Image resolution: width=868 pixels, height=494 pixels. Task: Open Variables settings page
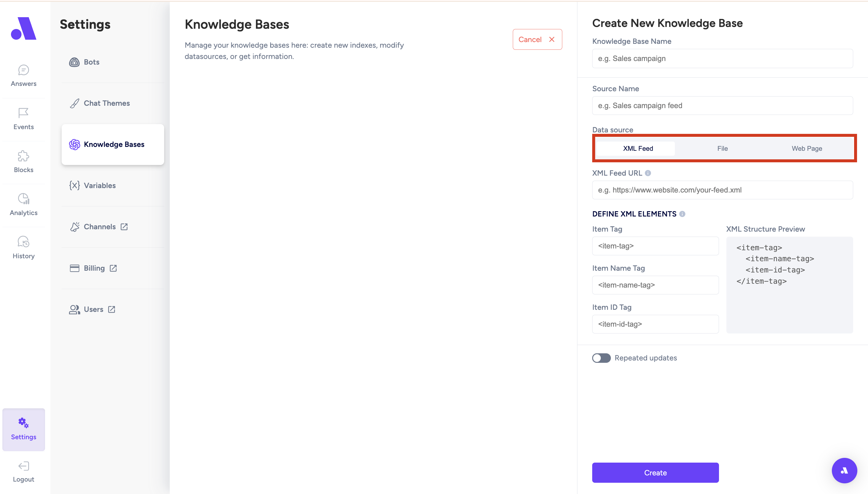[x=100, y=186]
